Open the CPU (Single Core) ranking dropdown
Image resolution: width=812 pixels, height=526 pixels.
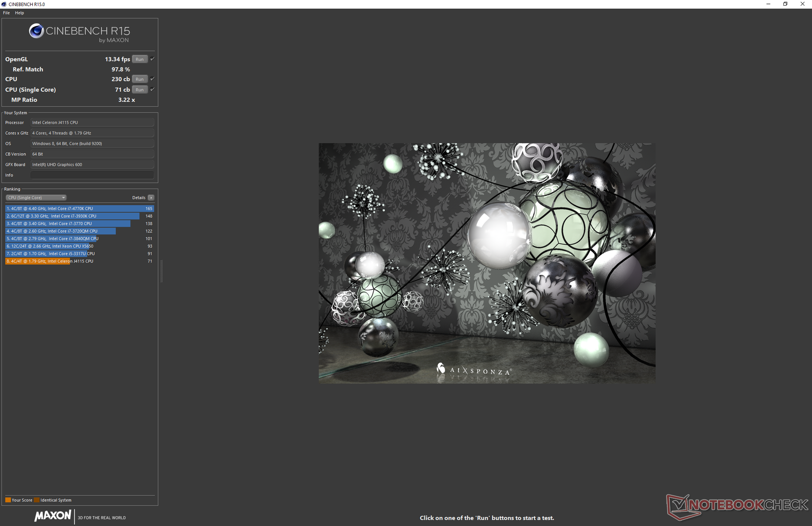(36, 198)
